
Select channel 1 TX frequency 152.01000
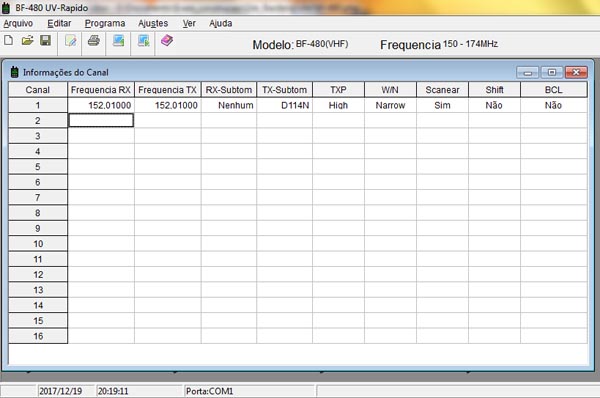(168, 105)
